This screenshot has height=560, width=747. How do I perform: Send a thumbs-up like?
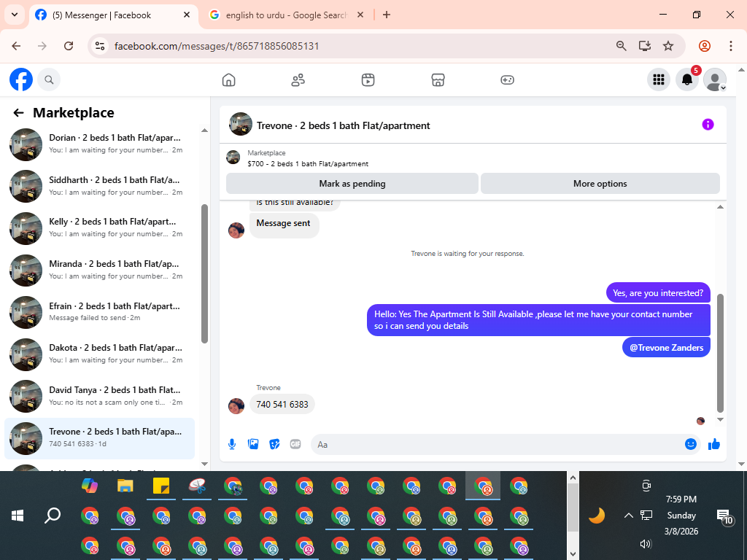713,444
